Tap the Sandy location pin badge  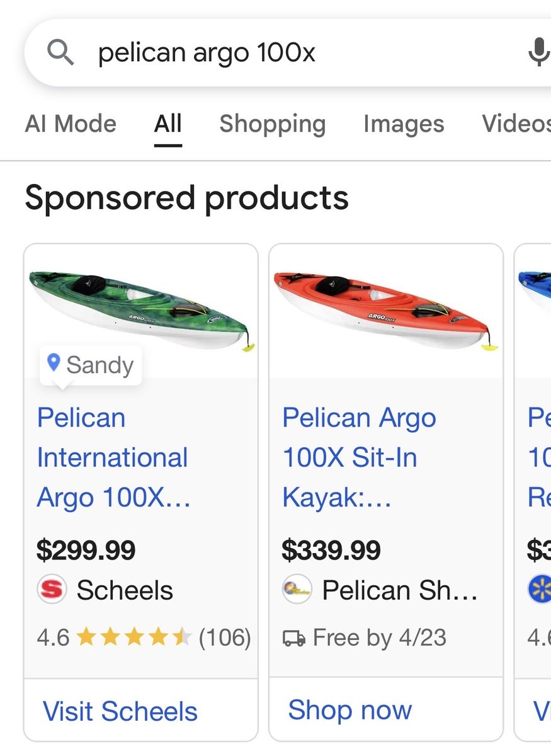[91, 365]
